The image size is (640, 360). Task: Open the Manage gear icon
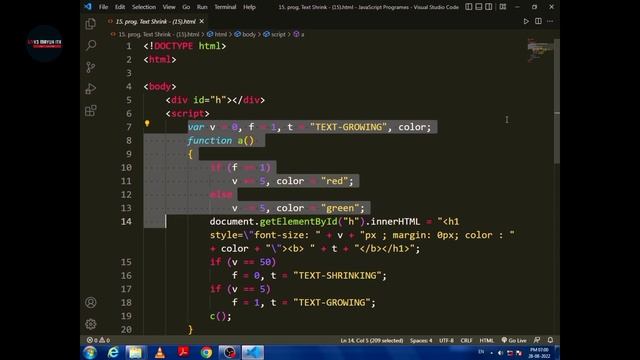coord(91,324)
